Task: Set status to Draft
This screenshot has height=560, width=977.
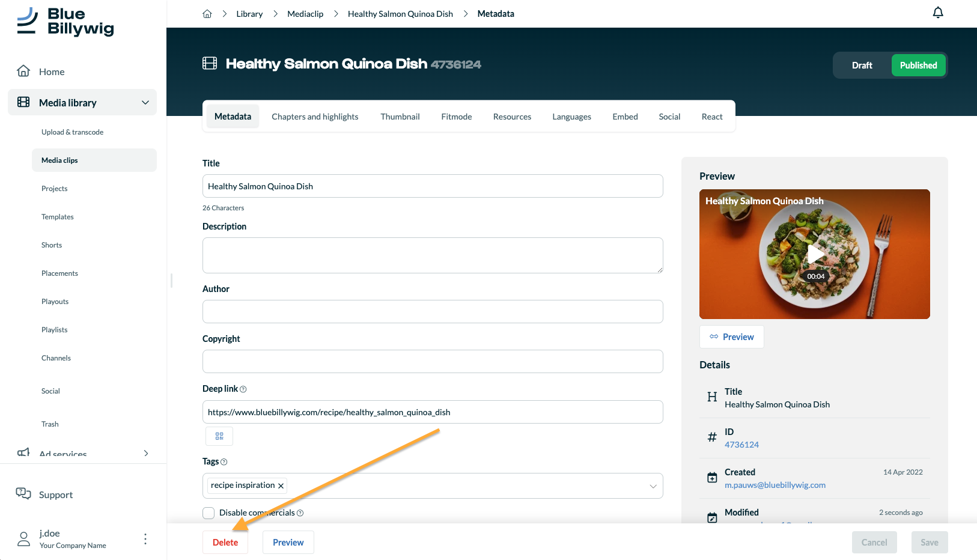Action: (862, 65)
